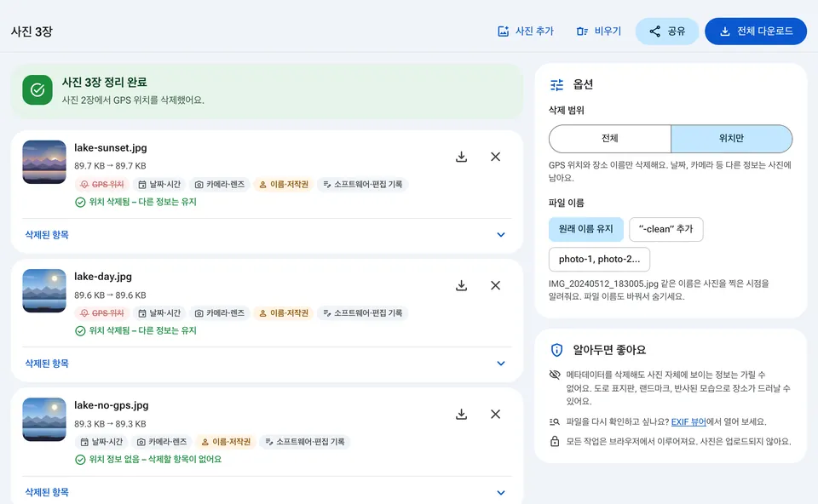The height and width of the screenshot is (504, 818).
Task: Click 이름·저작권 tag on lake-day.jpg
Action: click(283, 313)
